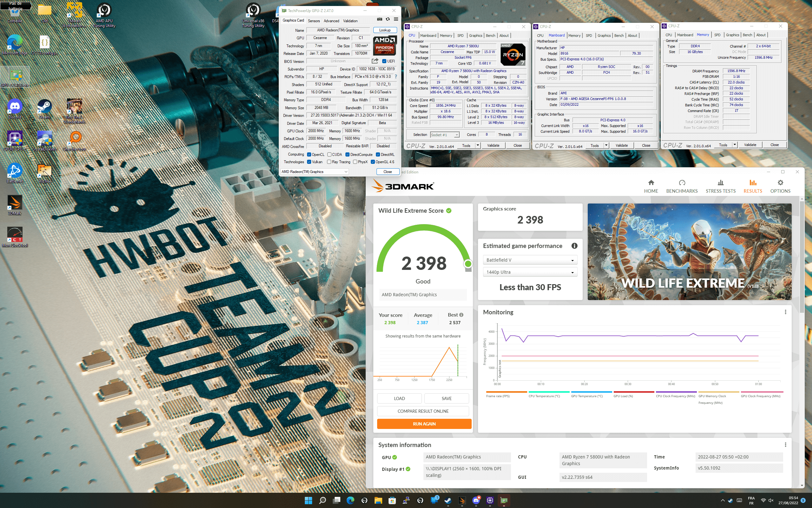
Task: Open Microsoft Edge desktop shortcut
Action: [15, 44]
